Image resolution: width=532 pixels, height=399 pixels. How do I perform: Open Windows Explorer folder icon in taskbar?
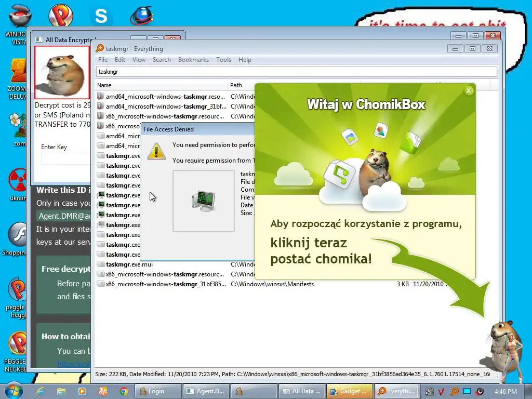click(x=61, y=391)
